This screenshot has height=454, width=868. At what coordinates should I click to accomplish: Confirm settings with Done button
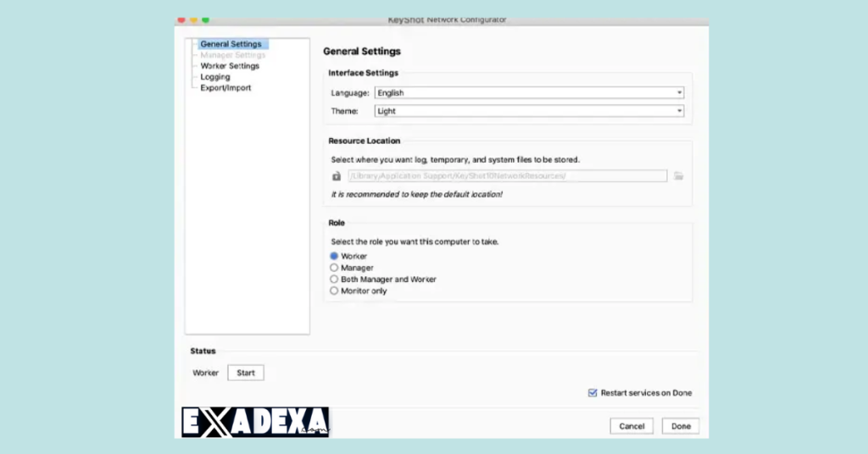681,426
